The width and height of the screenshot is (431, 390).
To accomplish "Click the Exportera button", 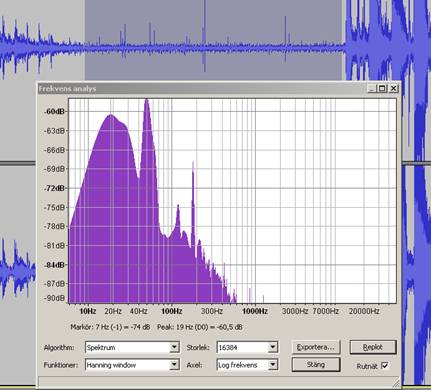I will click(x=316, y=347).
